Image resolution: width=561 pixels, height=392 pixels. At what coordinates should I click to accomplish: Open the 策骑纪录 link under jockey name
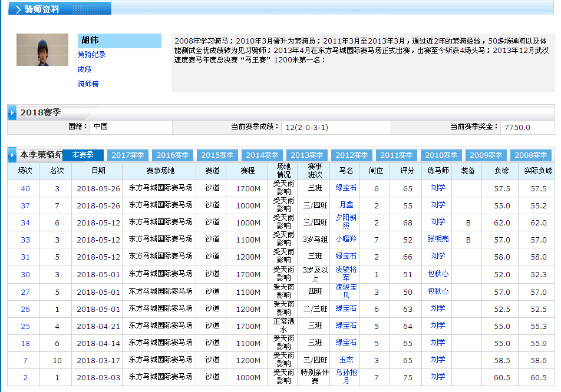tap(91, 55)
